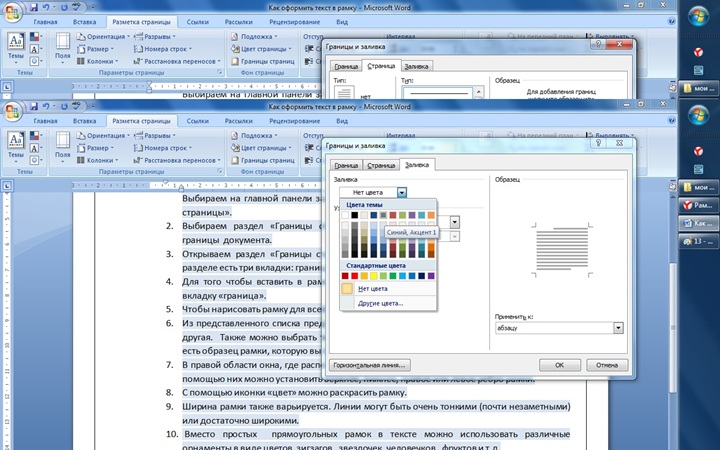
Task: Select the yellow standard color swatch
Action: click(x=374, y=276)
